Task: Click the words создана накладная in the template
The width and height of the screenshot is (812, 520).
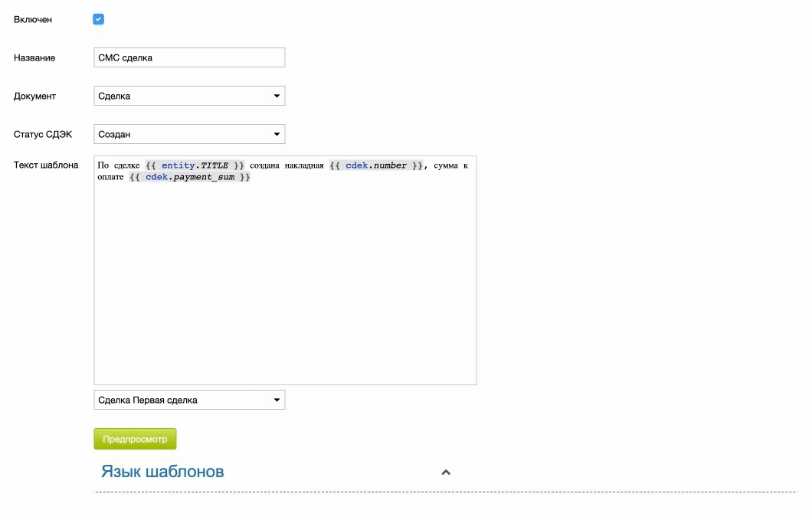Action: pyautogui.click(x=286, y=165)
